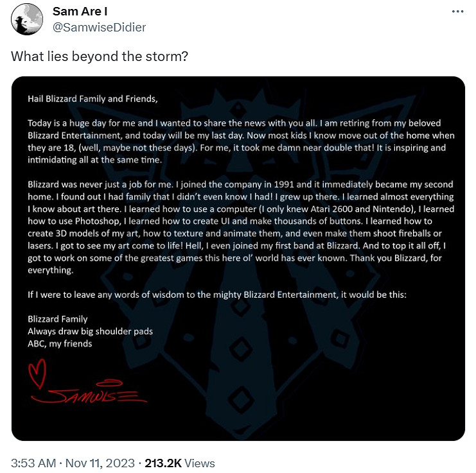
Task: Click the standalone "Blizzard Family" line
Action: 58,319
